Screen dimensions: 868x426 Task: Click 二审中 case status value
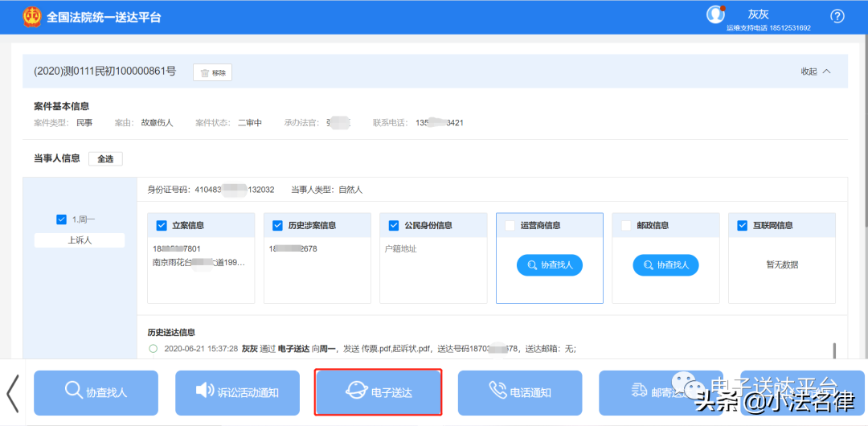pyautogui.click(x=250, y=123)
